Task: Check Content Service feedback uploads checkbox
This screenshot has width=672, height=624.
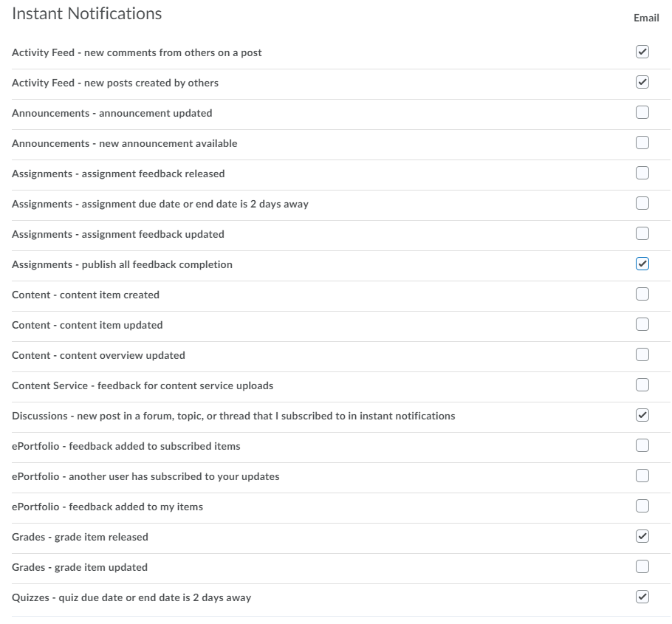Action: pyautogui.click(x=642, y=385)
